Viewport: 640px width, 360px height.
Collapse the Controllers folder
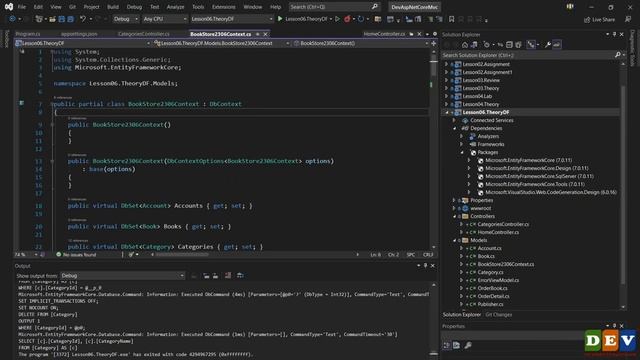pyautogui.click(x=454, y=216)
